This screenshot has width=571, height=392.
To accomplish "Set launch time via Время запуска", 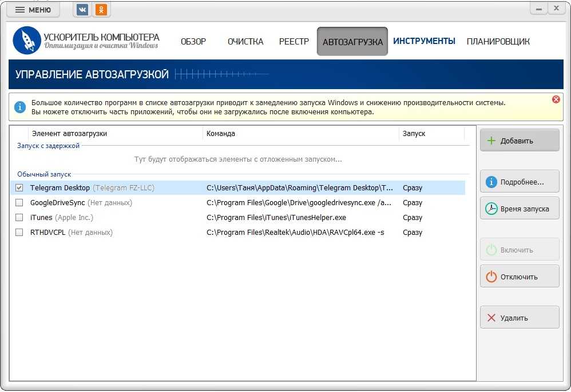I will pyautogui.click(x=519, y=209).
